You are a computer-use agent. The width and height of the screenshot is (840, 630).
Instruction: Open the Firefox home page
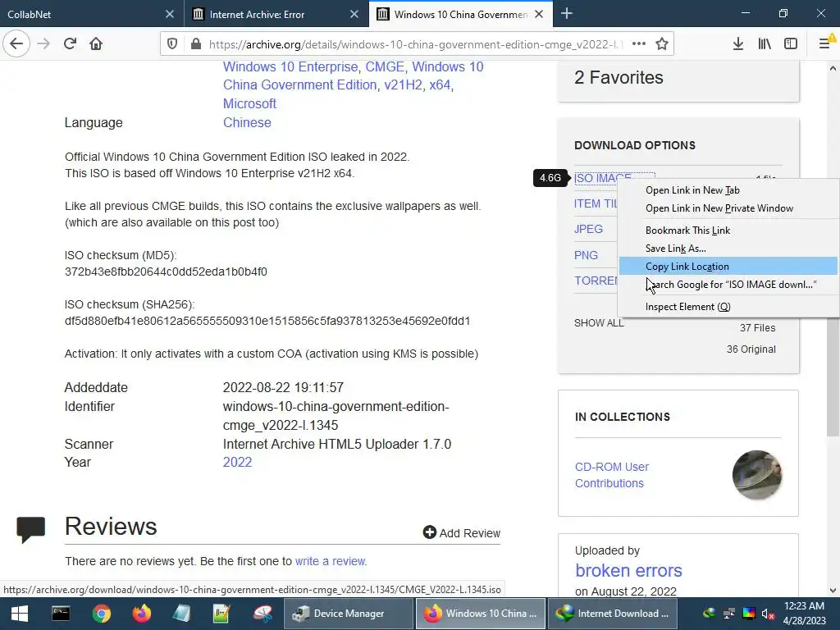pyautogui.click(x=96, y=44)
